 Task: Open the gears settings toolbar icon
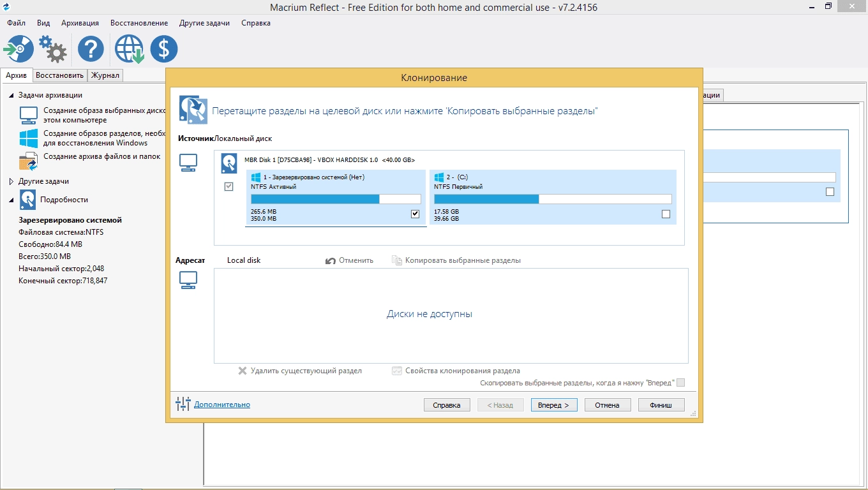[x=53, y=49]
